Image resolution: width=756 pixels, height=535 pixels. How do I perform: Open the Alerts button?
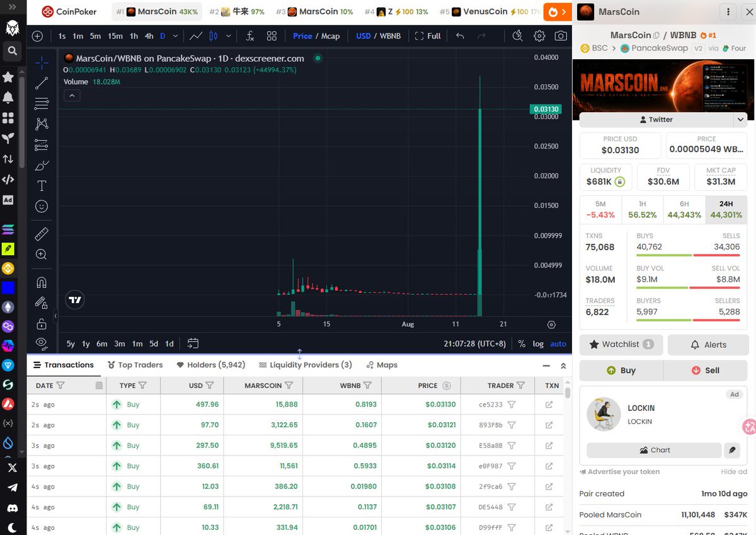tap(708, 344)
